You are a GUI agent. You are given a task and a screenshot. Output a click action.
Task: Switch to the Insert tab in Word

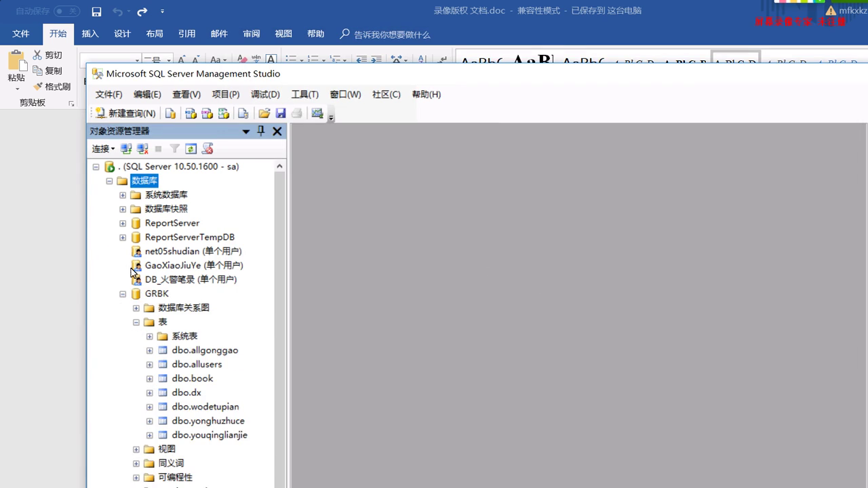(90, 34)
